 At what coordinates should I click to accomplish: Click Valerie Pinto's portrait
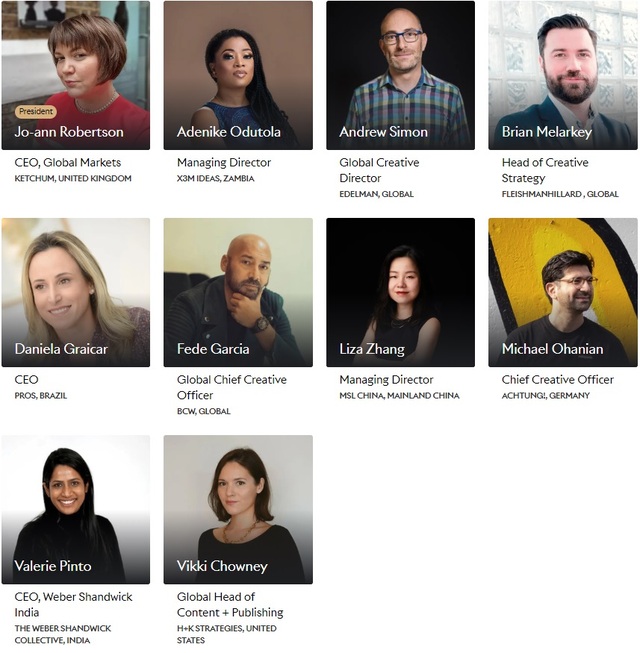[x=76, y=510]
